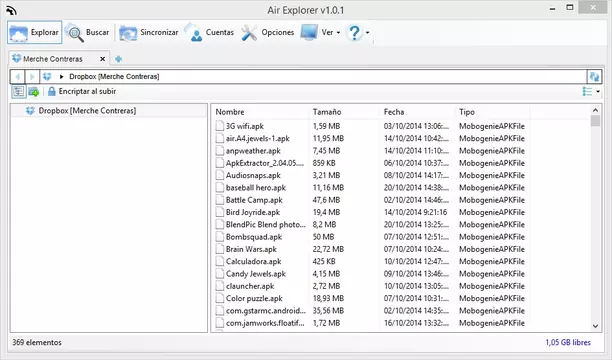Select com.gstarmc.android file

[265, 311]
